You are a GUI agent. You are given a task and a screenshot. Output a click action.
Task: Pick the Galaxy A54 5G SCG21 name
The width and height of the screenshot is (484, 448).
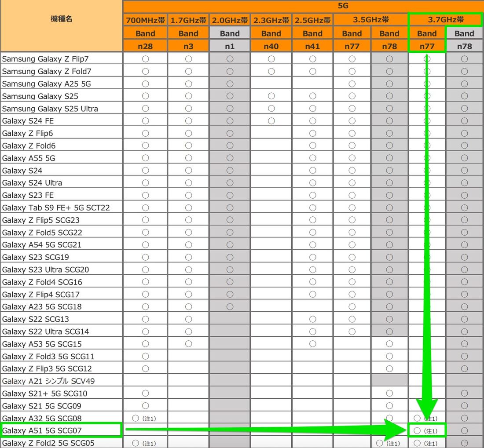coord(42,244)
